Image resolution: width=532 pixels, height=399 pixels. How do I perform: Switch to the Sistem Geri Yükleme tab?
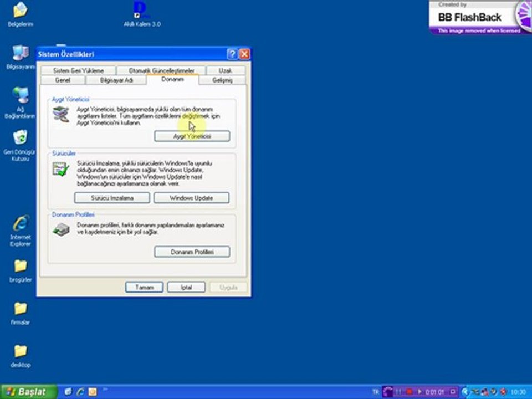click(78, 70)
